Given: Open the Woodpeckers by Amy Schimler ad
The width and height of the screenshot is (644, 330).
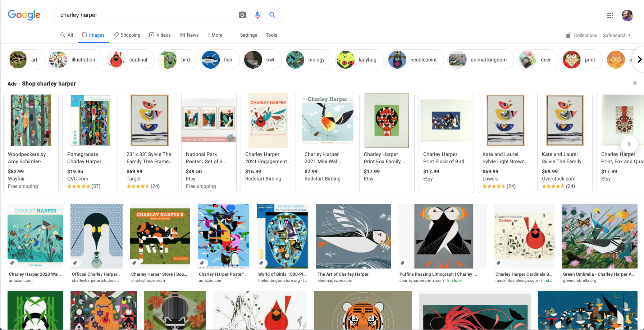Looking at the screenshot, I should [x=31, y=143].
